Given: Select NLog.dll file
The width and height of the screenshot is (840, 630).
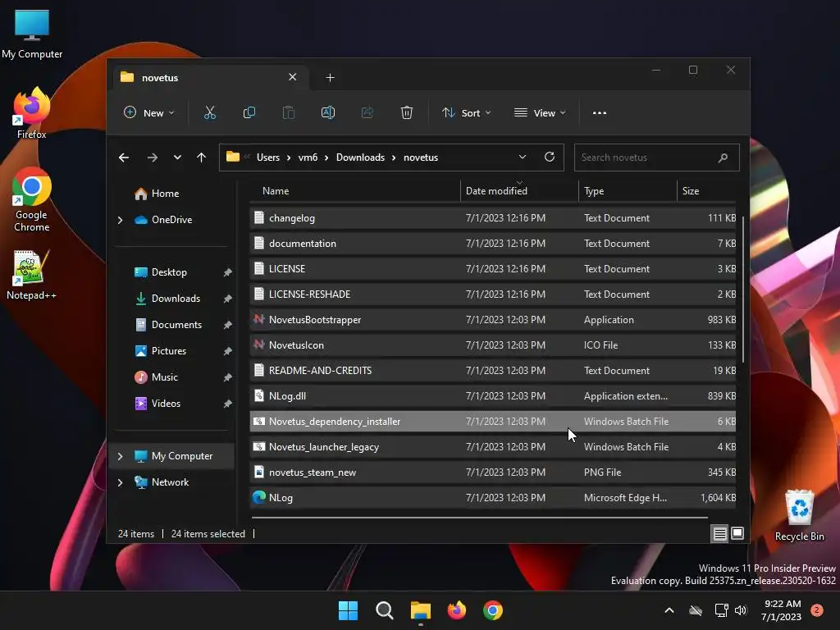Looking at the screenshot, I should tap(493, 396).
